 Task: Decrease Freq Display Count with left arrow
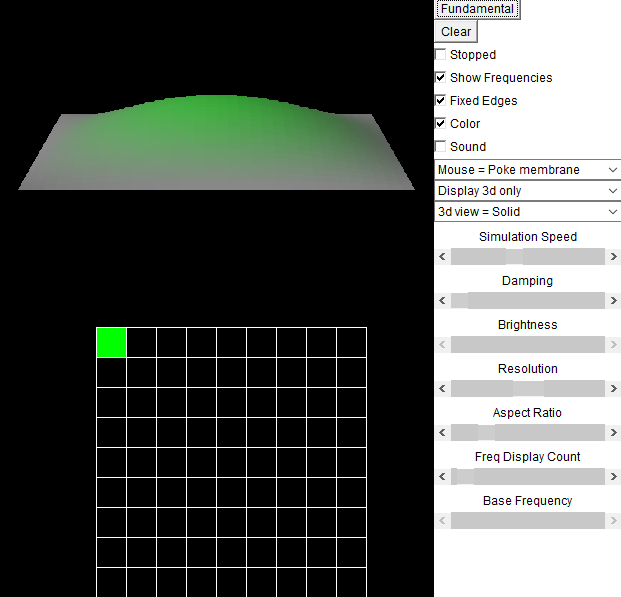coord(442,477)
